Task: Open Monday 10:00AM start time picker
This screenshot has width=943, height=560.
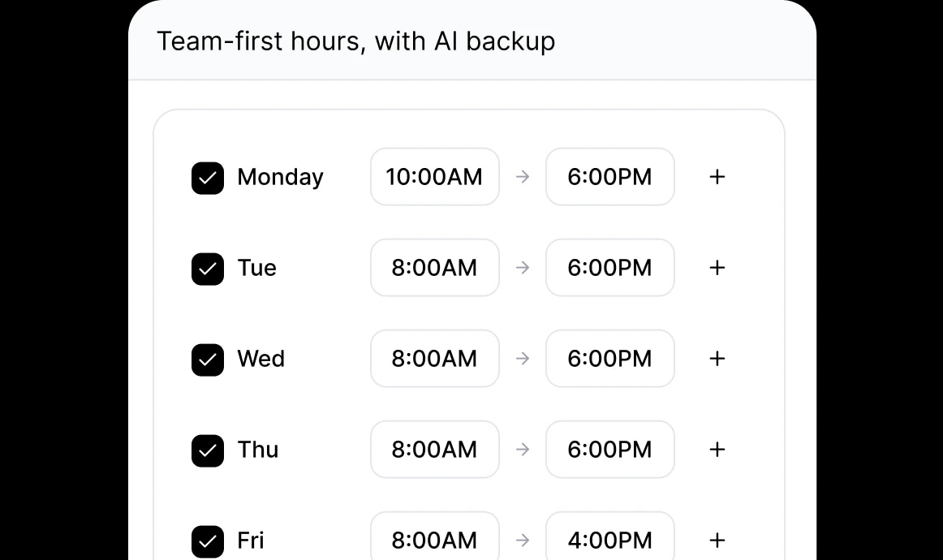Action: pyautogui.click(x=434, y=177)
